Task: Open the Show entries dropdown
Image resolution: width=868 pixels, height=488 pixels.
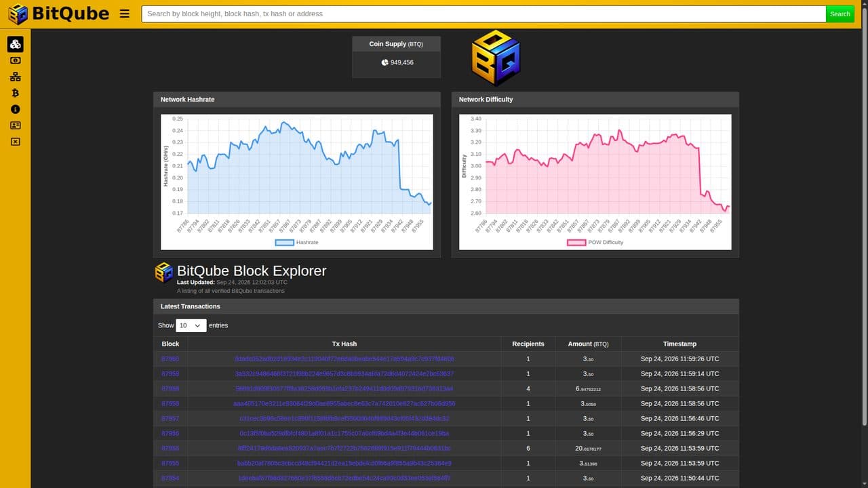Action: click(191, 325)
